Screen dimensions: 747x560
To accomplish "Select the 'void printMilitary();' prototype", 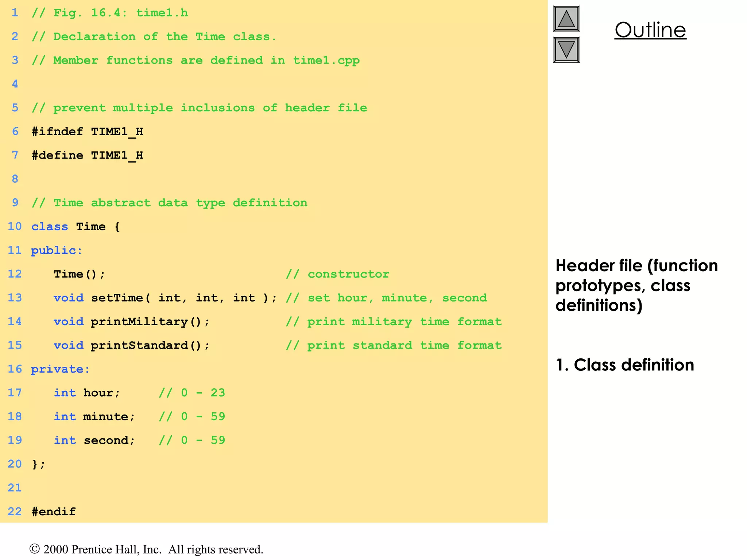I will click(x=132, y=322).
